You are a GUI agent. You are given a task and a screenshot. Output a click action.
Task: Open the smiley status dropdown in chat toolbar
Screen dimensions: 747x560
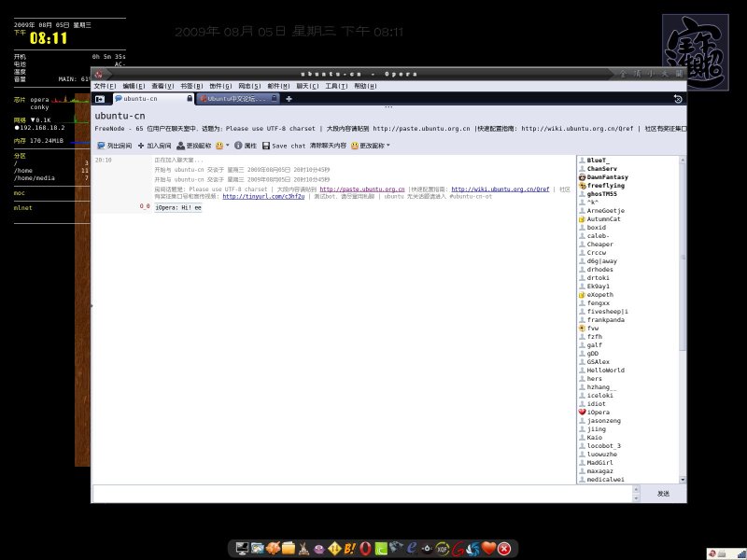[222, 146]
